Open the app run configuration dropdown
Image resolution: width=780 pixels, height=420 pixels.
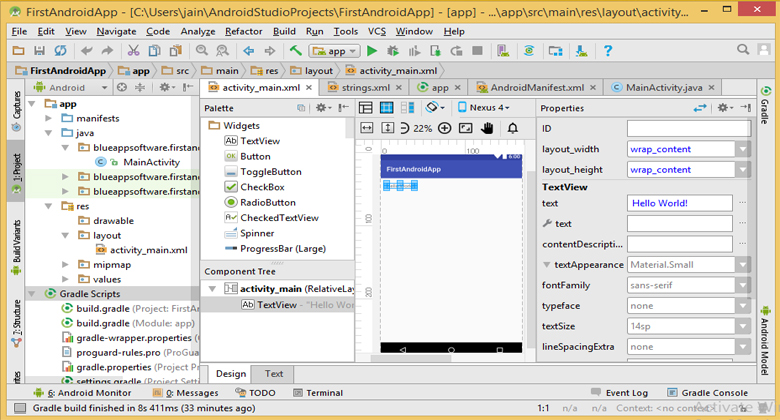point(334,51)
